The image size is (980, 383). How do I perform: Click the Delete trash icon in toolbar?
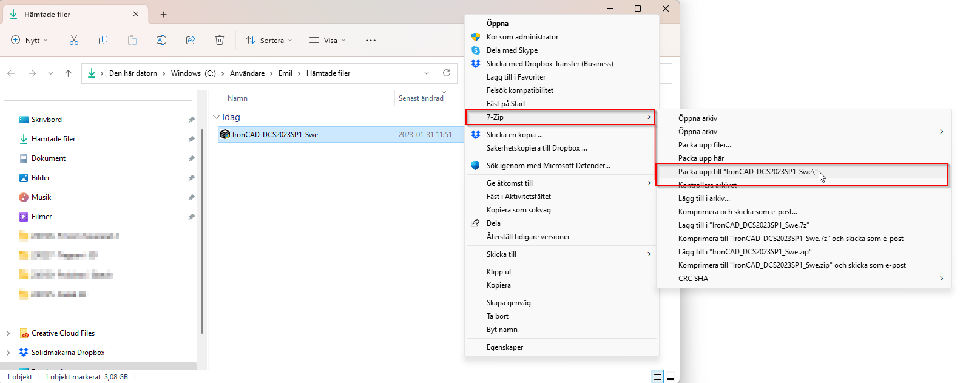point(220,40)
